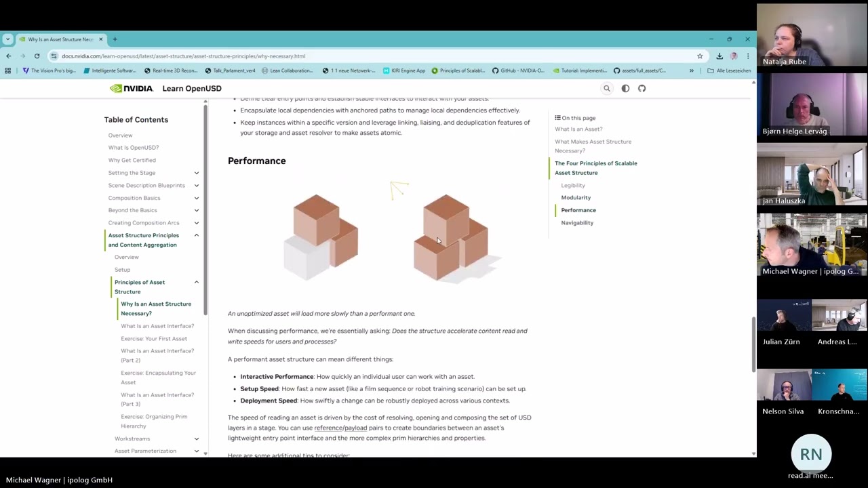Open 'assets/full_assets/C...' bookmark
868x488 pixels.
(x=640, y=70)
